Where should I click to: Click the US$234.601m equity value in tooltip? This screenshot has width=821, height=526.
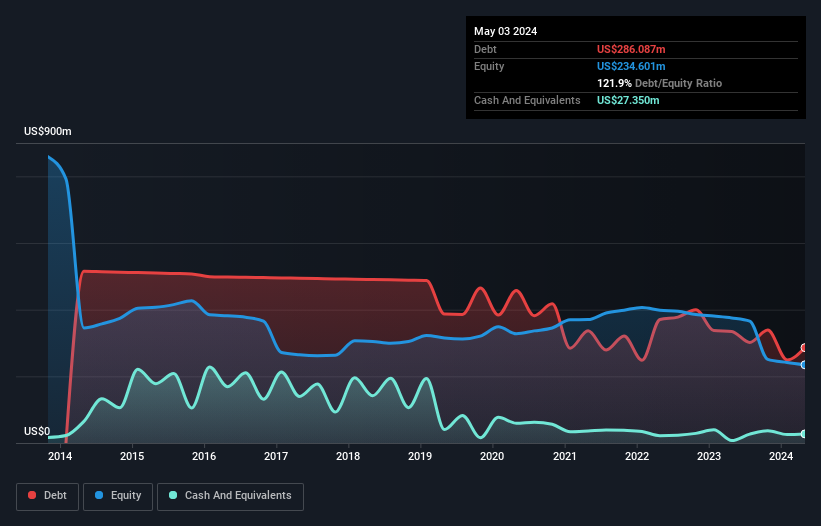point(631,66)
